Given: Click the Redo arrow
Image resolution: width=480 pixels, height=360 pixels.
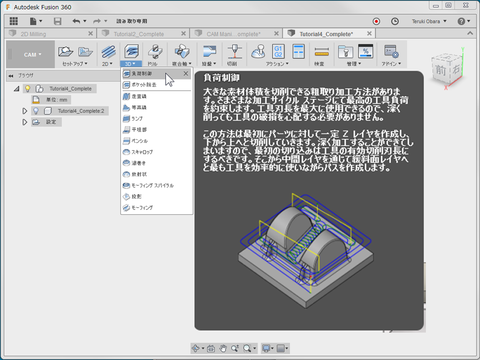Looking at the screenshot, I should tap(97, 21).
